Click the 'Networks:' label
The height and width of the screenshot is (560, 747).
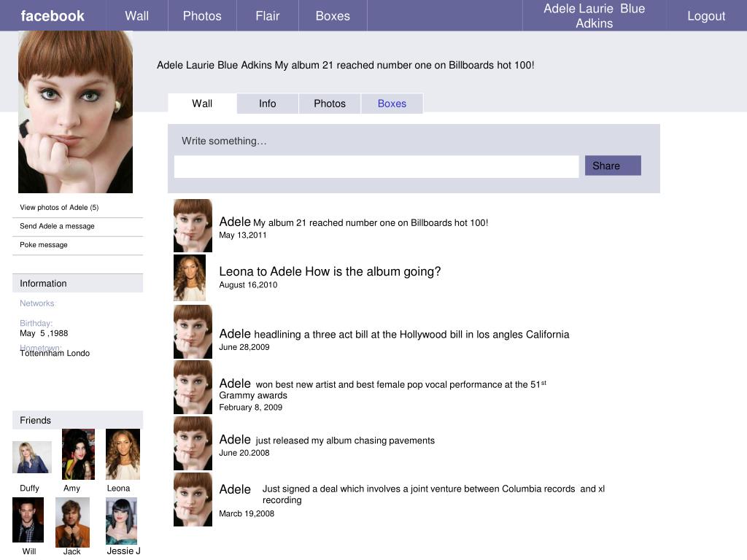pyautogui.click(x=38, y=303)
